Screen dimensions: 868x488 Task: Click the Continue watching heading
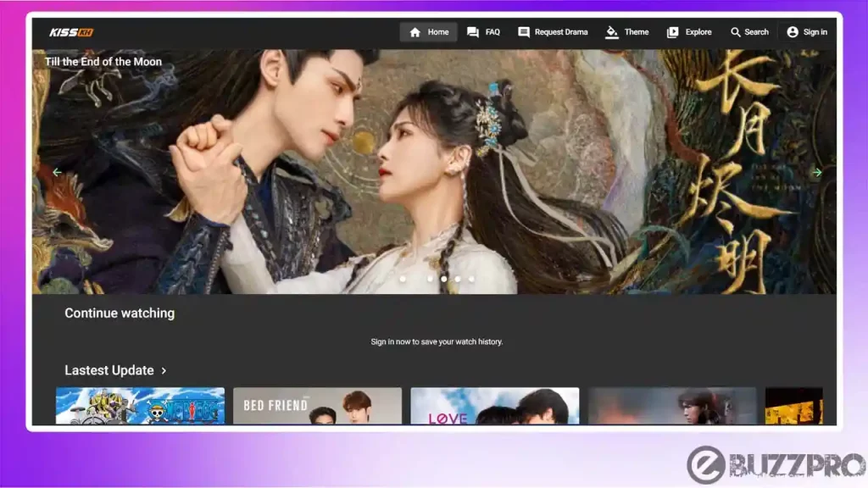[120, 313]
